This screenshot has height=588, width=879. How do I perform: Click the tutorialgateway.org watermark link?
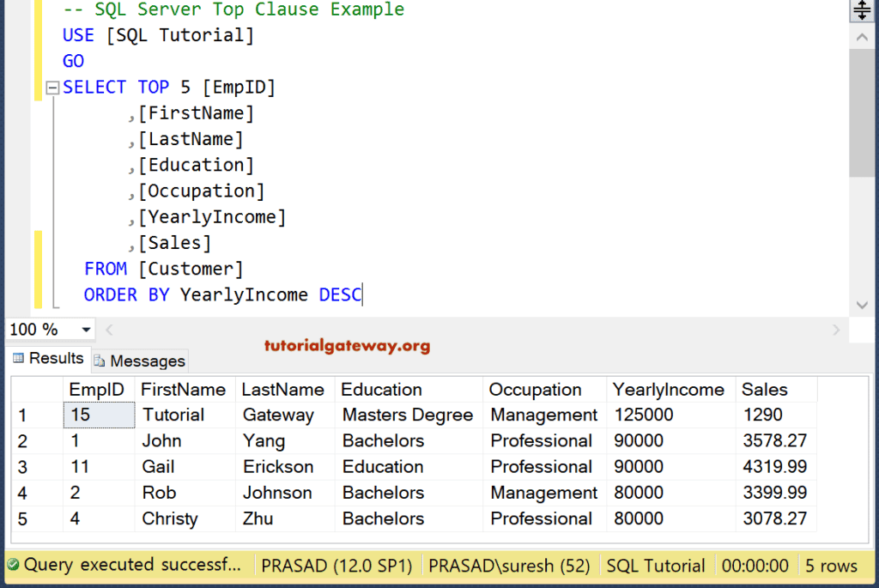(348, 346)
